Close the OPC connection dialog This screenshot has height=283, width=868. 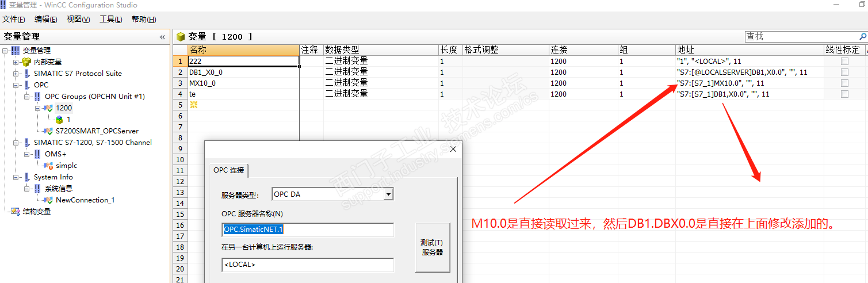[x=453, y=149]
